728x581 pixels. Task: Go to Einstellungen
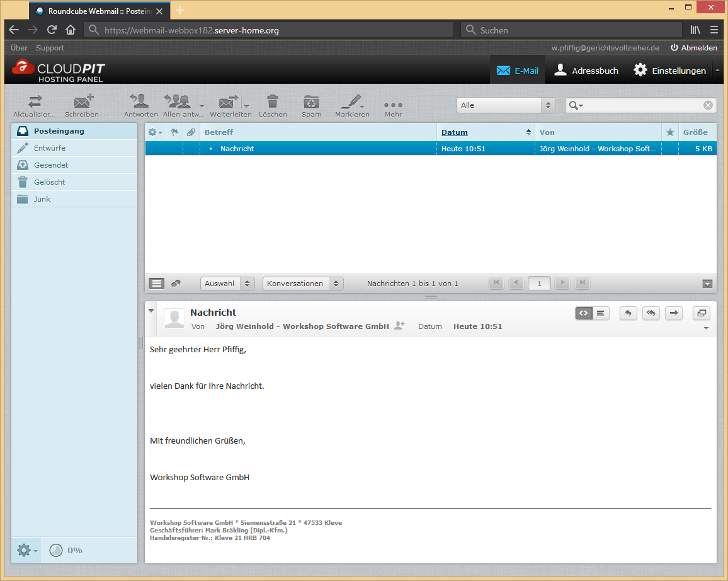coord(670,71)
